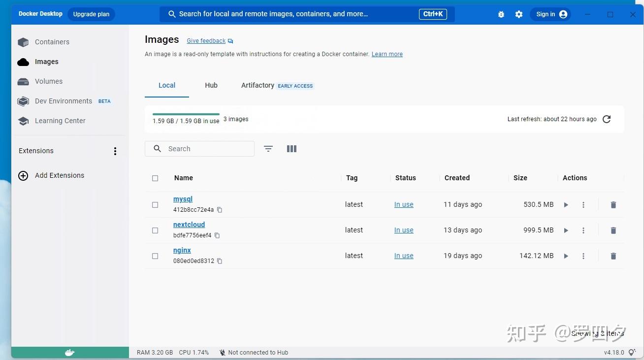Open more actions for nextcloud

[x=583, y=230]
